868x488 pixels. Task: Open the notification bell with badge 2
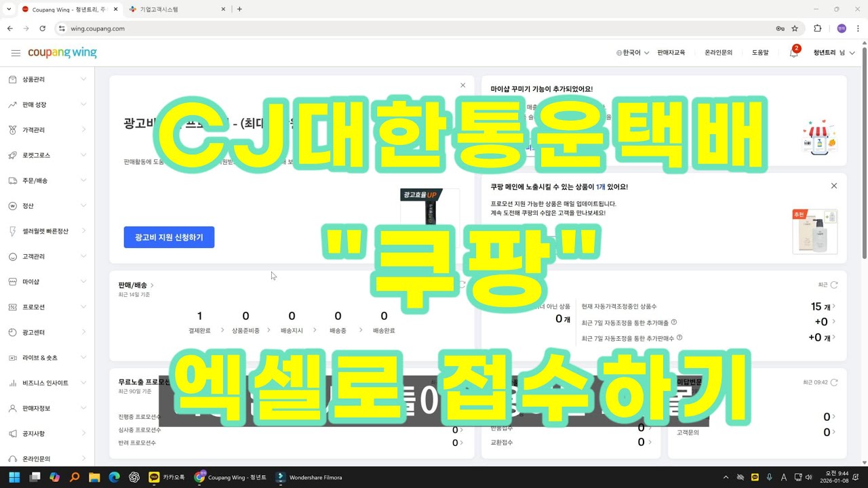pos(793,53)
